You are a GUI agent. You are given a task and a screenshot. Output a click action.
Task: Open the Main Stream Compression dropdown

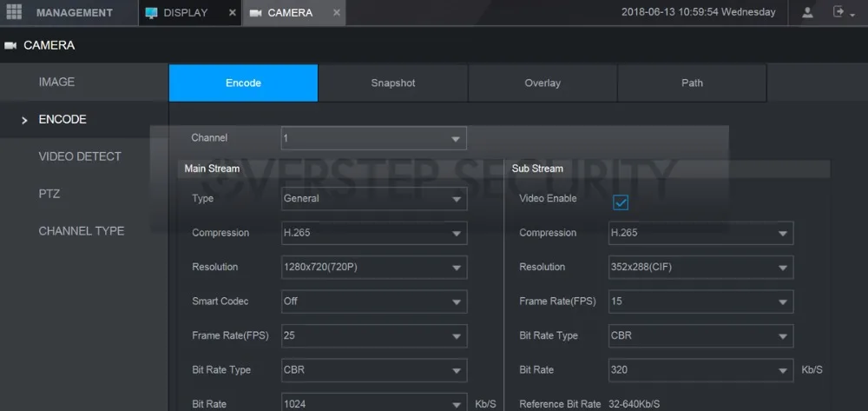click(373, 233)
